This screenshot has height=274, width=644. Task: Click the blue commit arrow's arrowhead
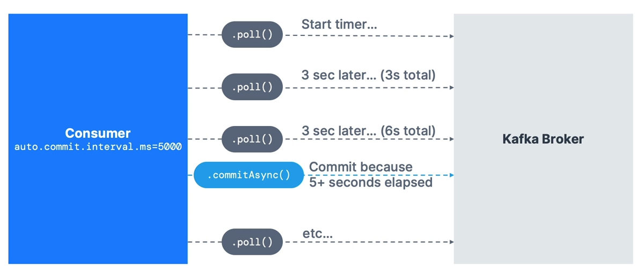click(x=451, y=175)
